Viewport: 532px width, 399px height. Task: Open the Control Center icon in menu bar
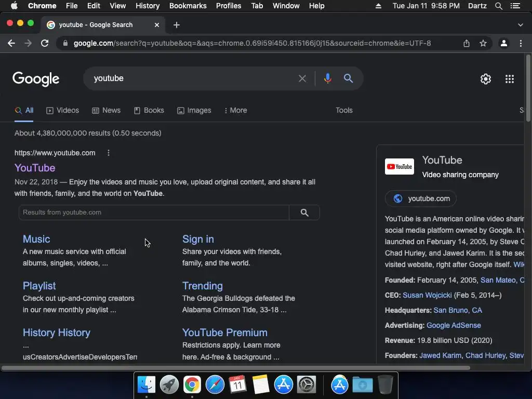pos(515,6)
